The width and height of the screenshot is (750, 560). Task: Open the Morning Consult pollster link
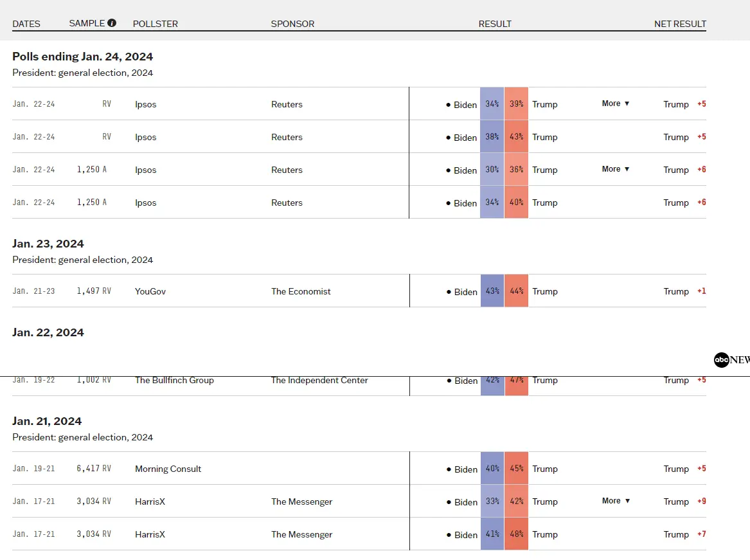(x=168, y=469)
